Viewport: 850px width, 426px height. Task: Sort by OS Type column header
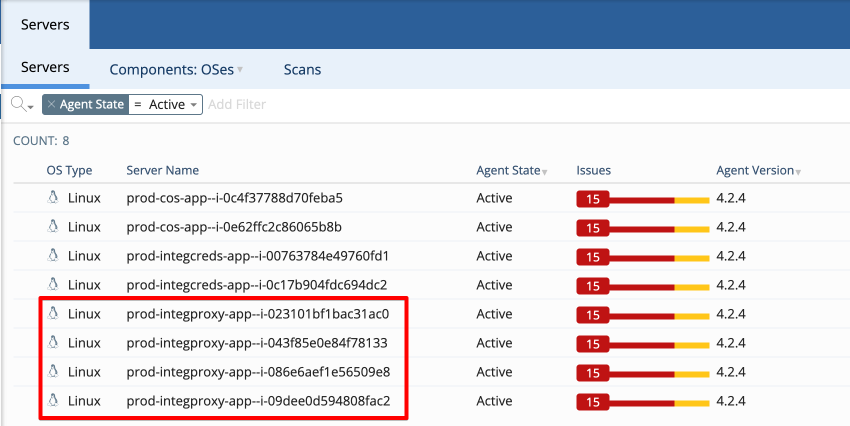[69, 170]
